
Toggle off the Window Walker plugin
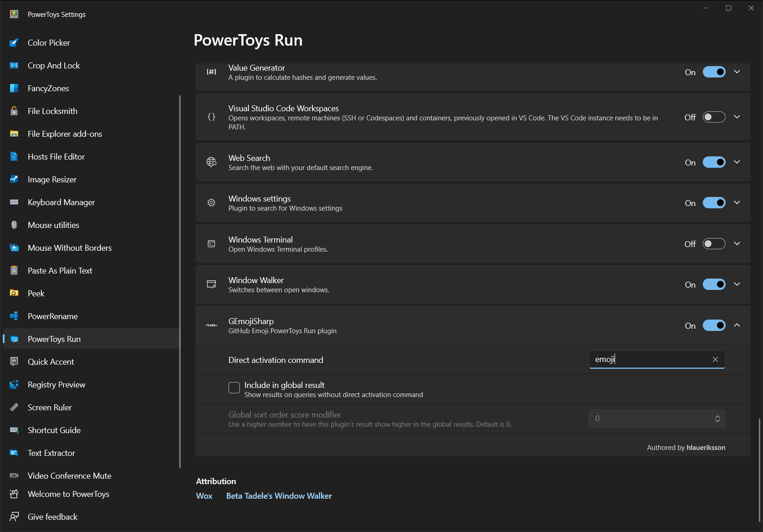714,284
